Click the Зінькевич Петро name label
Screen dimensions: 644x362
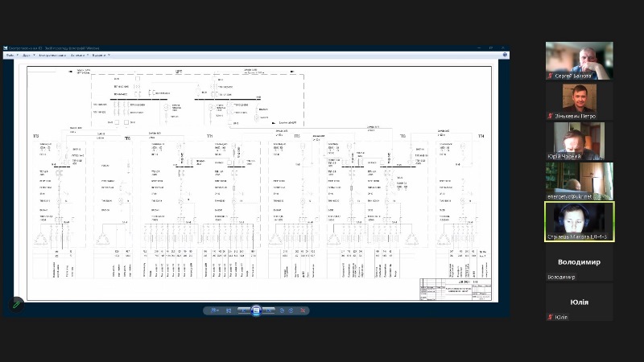click(x=575, y=116)
